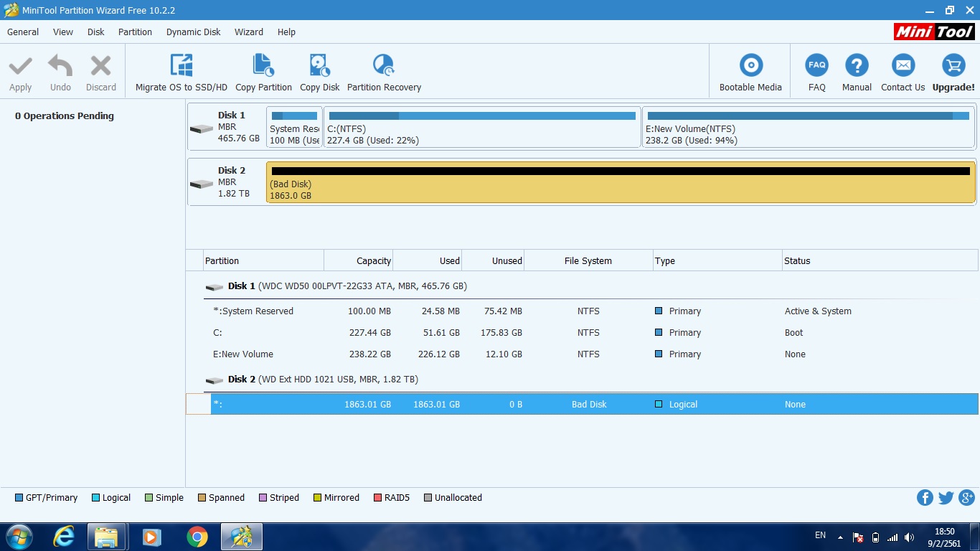The width and height of the screenshot is (980, 551).
Task: Open the View menu
Action: [63, 32]
